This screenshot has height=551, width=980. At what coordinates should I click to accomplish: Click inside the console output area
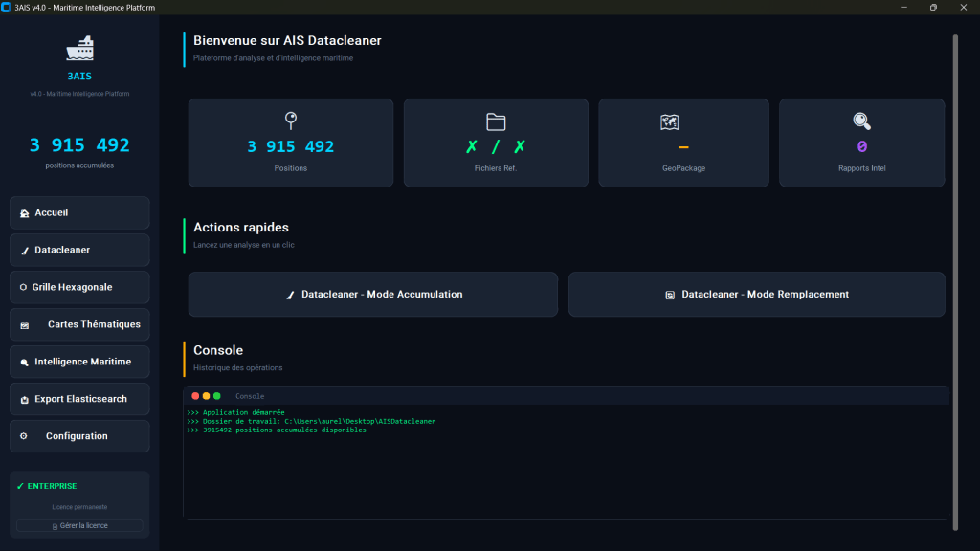tap(565, 469)
